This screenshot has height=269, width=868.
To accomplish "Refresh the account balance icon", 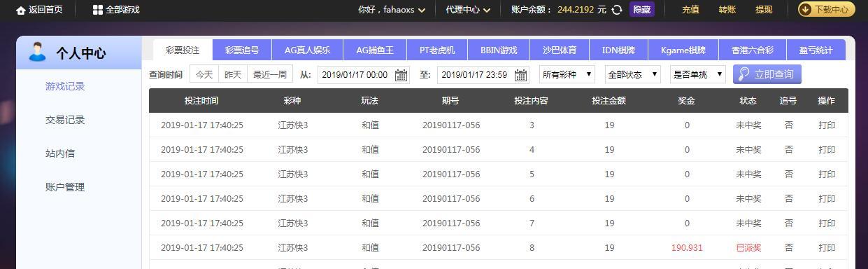I will click(617, 10).
